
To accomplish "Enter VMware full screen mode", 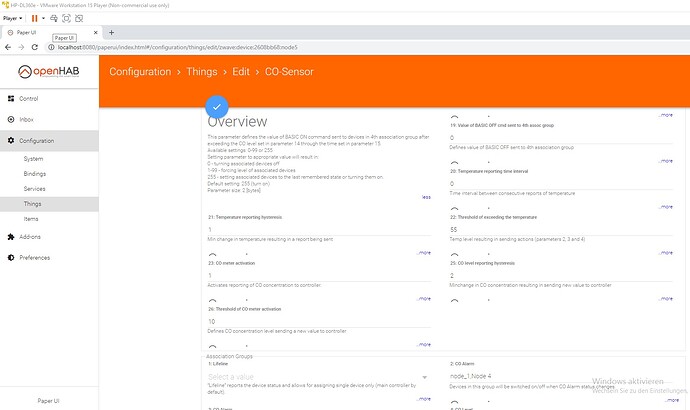I will (x=66, y=18).
